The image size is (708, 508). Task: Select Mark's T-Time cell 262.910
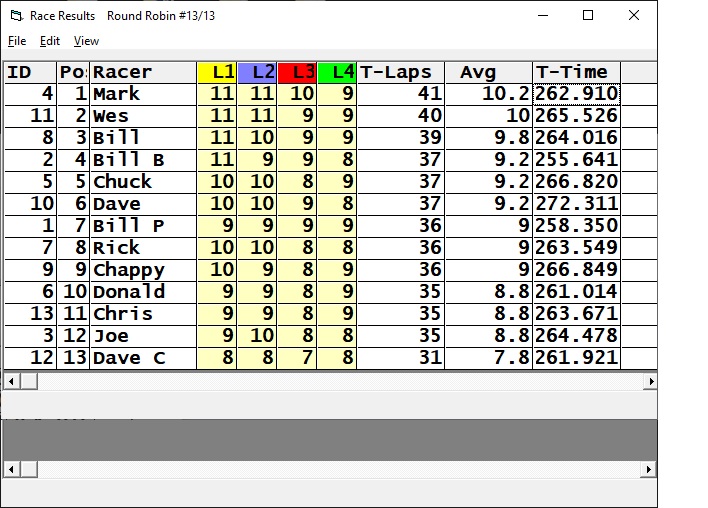click(x=576, y=94)
